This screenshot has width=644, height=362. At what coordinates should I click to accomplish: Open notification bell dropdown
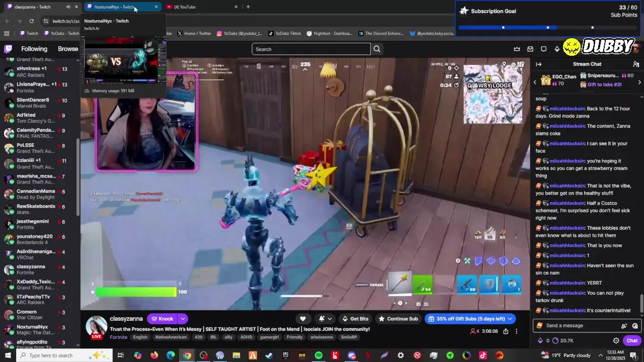325,319
